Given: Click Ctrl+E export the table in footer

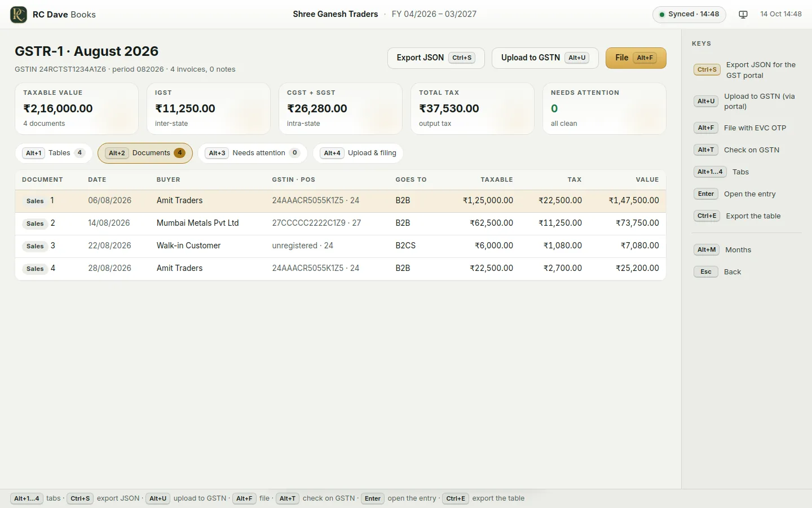Looking at the screenshot, I should pyautogui.click(x=483, y=498).
